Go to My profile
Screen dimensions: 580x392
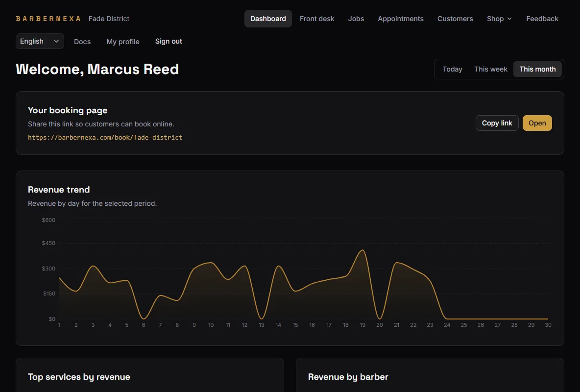pos(123,42)
